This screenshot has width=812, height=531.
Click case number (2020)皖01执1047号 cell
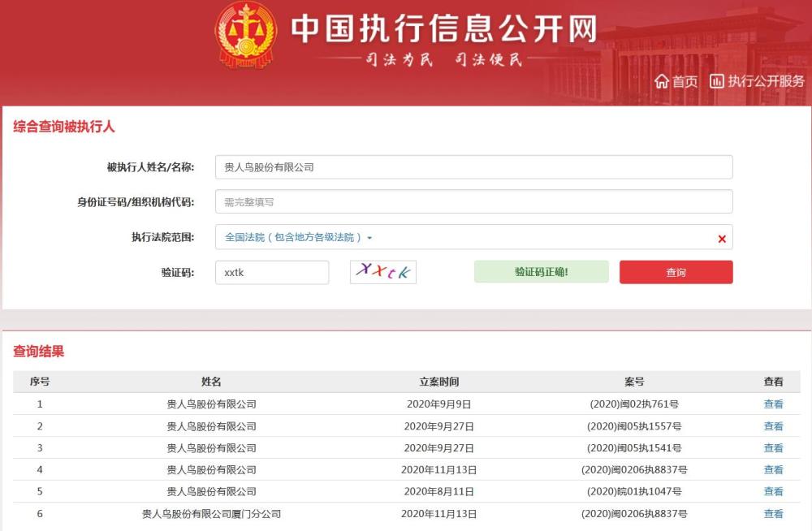tap(634, 492)
